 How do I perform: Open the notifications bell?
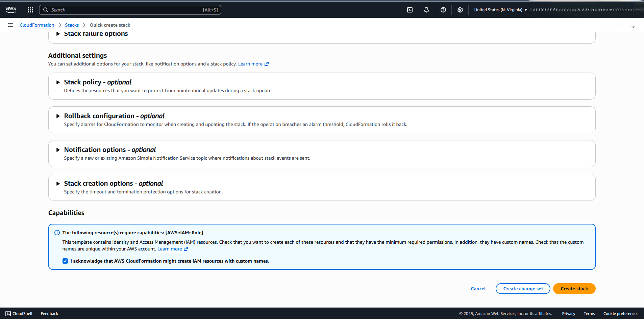pyautogui.click(x=426, y=9)
